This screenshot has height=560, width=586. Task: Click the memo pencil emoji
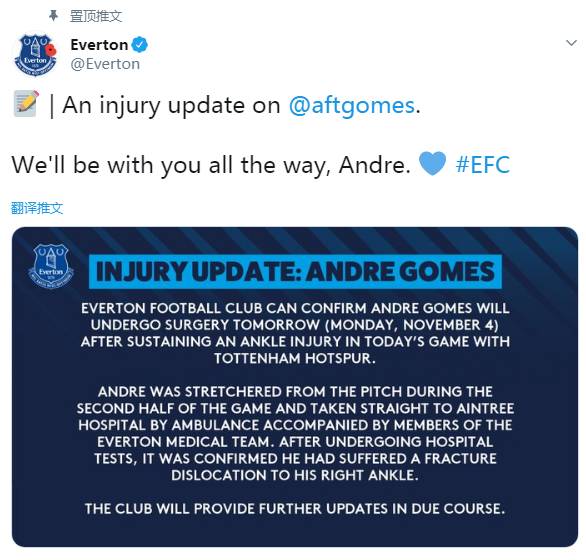tap(26, 104)
